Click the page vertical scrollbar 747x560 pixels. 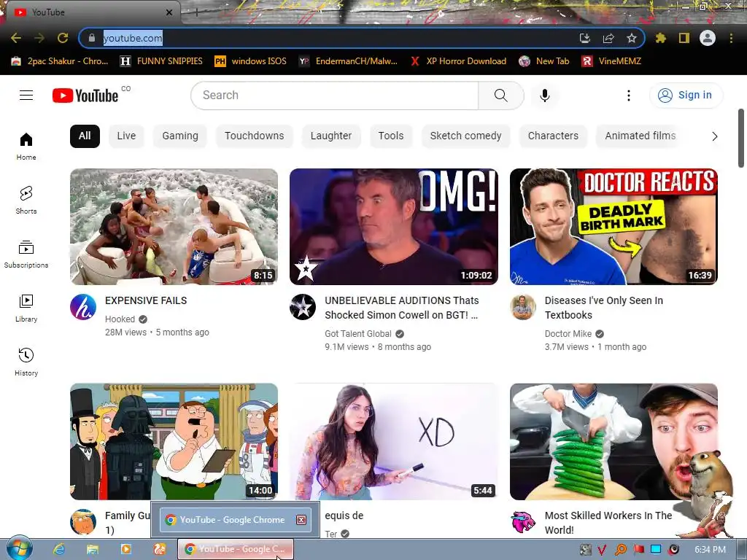click(x=741, y=138)
